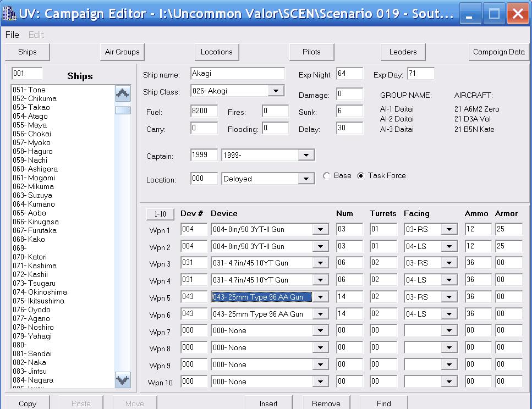Open the Campaign Data section
Viewport: 532px width, 409px height.
pos(499,52)
